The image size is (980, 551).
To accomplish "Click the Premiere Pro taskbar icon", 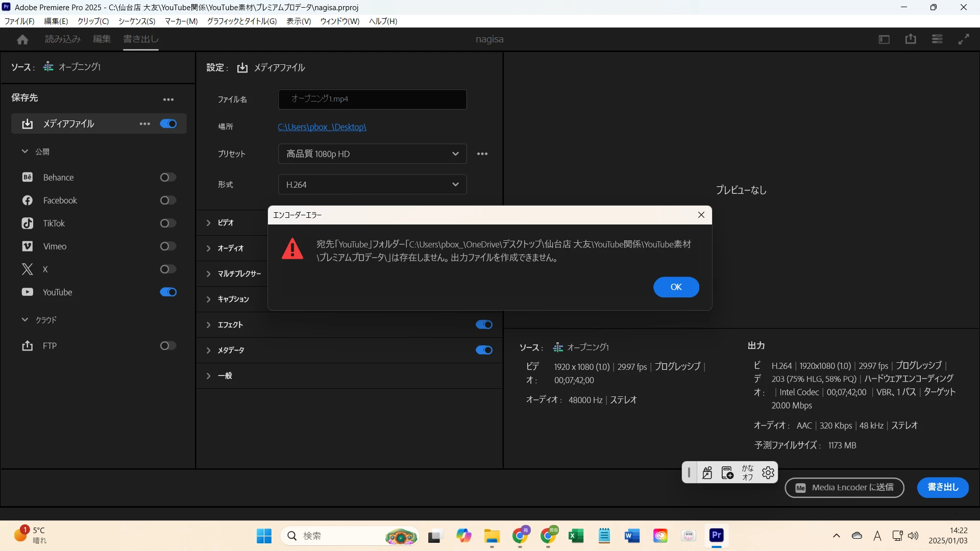I will pos(717,535).
